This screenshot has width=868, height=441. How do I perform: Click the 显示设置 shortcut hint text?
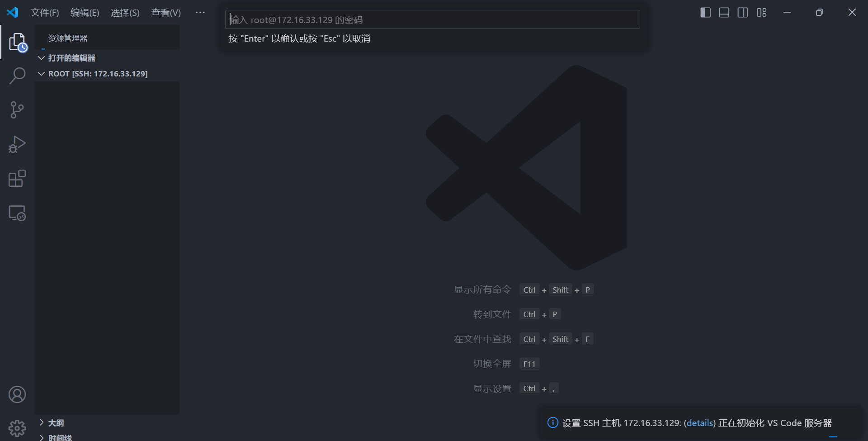click(492, 389)
